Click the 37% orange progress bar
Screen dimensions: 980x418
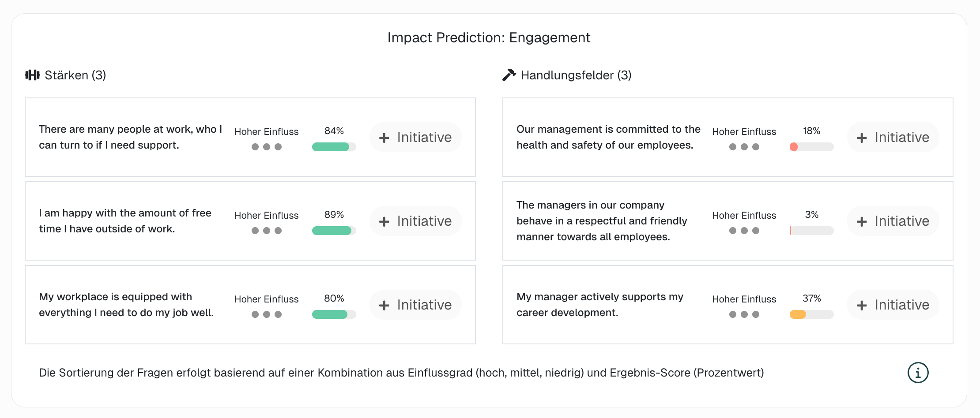point(811,314)
